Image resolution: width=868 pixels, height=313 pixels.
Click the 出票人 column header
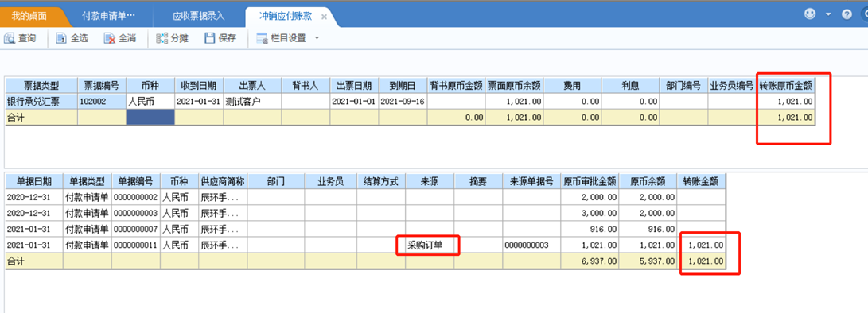click(x=252, y=86)
